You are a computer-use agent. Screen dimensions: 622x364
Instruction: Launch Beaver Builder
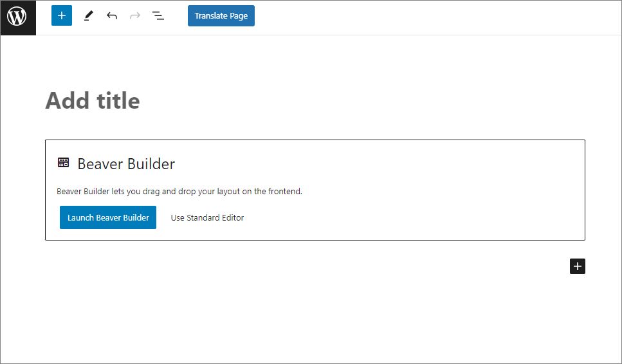(108, 217)
